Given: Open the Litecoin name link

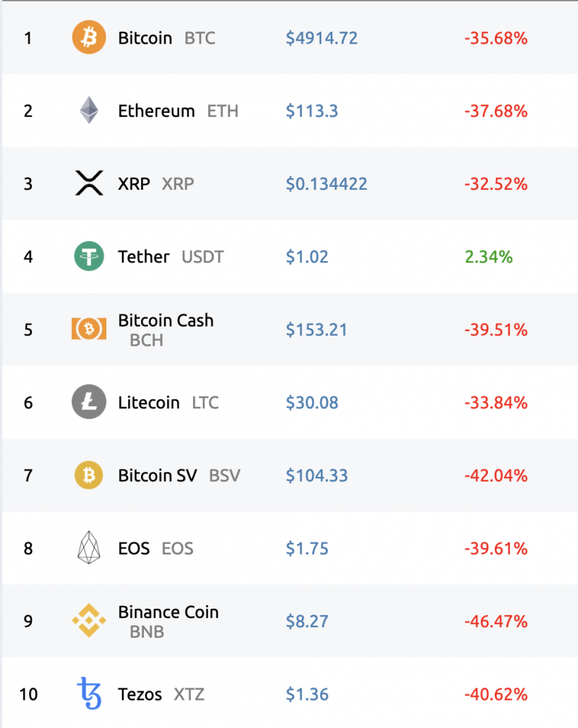Looking at the screenshot, I should coord(149,402).
